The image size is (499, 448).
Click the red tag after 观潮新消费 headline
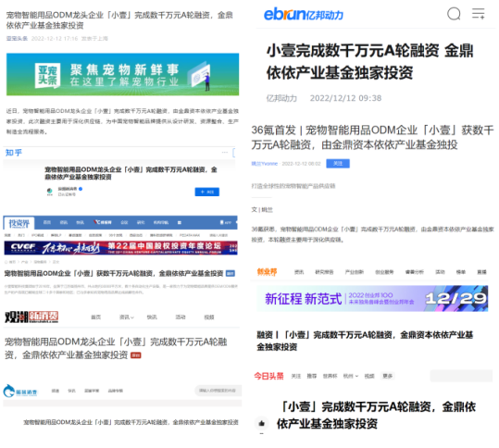(x=136, y=355)
